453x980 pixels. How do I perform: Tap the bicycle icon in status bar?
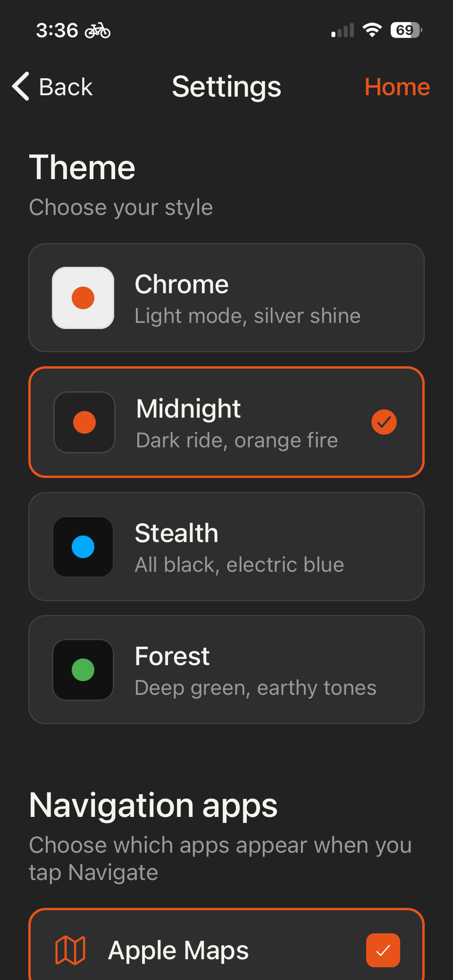point(98,31)
